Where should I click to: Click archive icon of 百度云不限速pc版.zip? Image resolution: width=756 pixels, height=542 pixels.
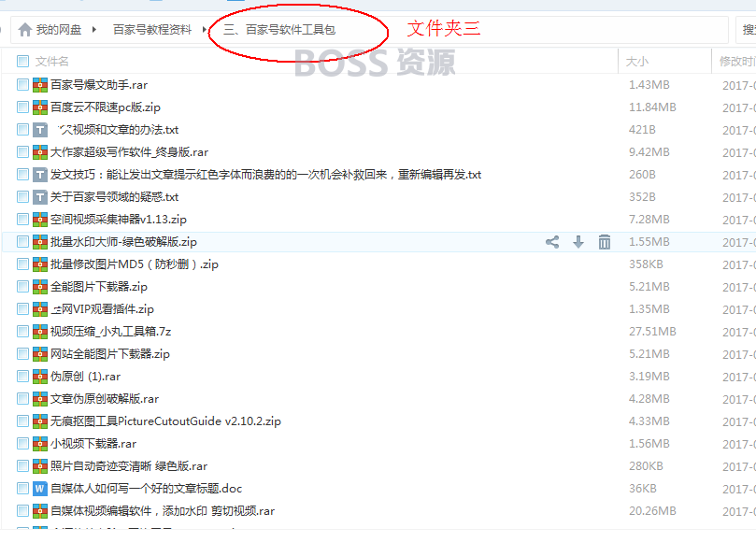point(40,107)
